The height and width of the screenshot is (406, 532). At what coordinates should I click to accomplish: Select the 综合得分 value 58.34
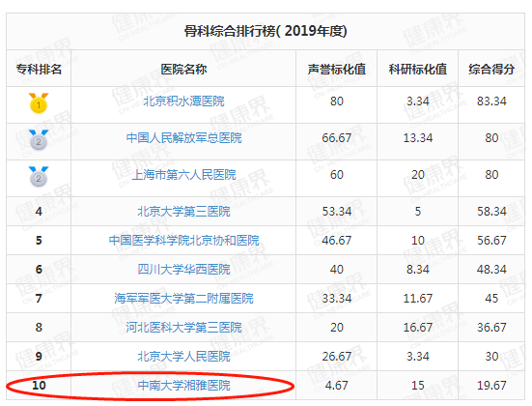coord(491,212)
